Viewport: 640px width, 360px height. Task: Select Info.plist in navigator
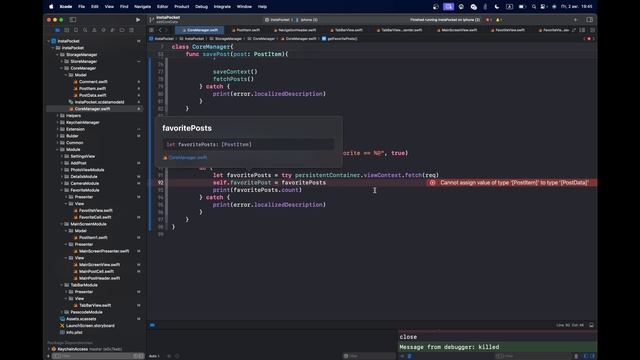(x=74, y=332)
